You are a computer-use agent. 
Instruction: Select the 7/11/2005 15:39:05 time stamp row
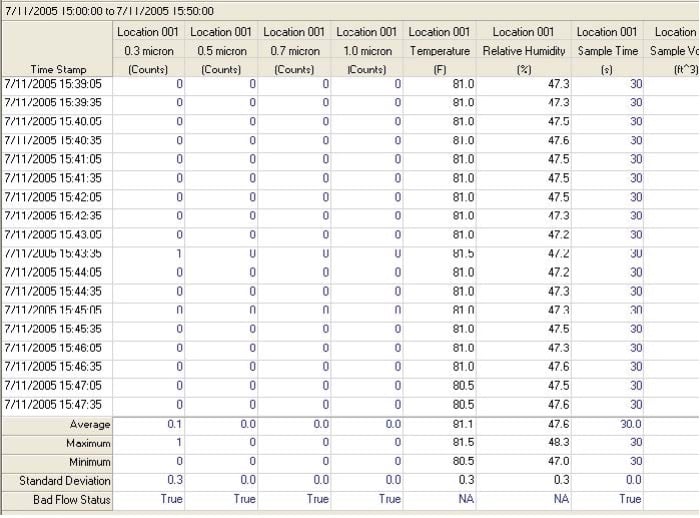54,84
